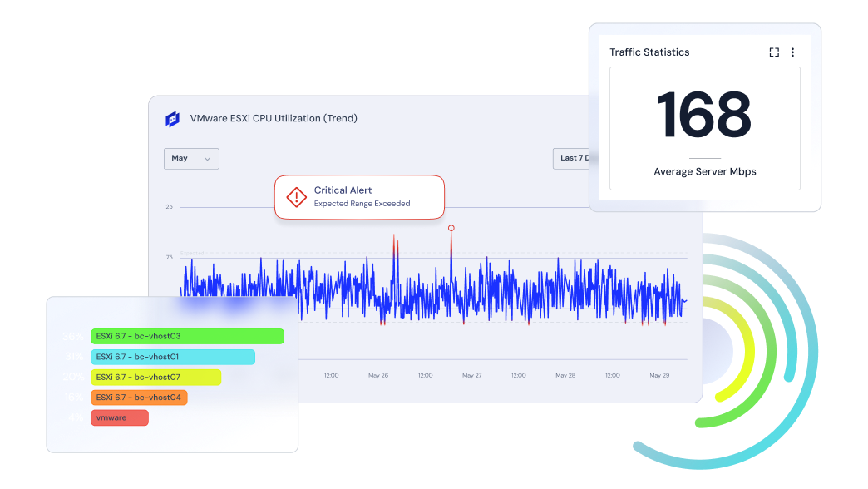Click the Critical Alert heading
The image size is (868, 489).
pos(343,190)
